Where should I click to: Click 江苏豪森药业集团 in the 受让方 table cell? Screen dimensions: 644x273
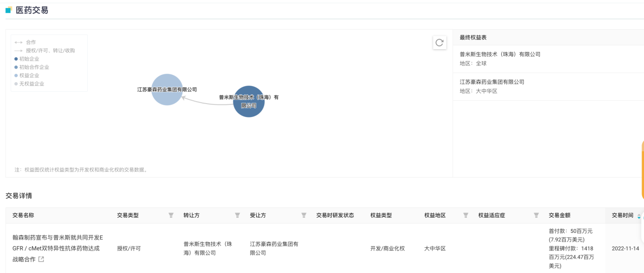click(274, 248)
